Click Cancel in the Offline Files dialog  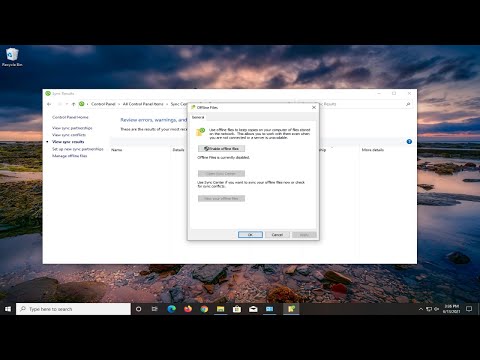click(x=277, y=235)
